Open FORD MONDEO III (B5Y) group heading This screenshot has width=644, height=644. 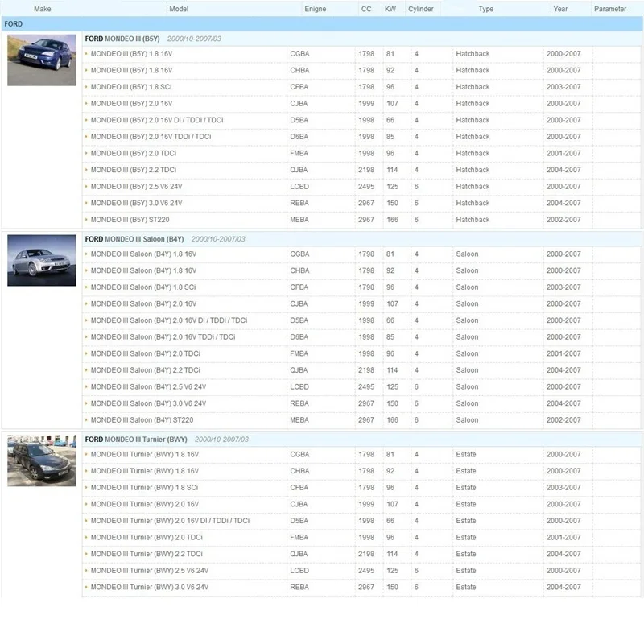(122, 39)
